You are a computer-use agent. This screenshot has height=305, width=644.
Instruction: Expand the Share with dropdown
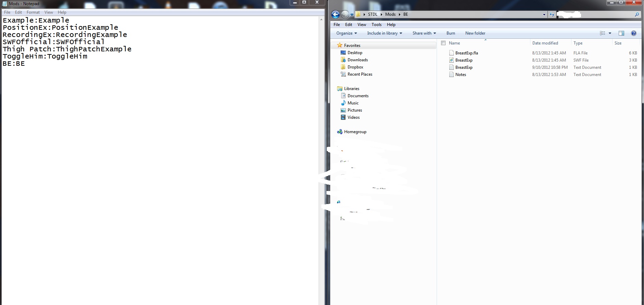pyautogui.click(x=424, y=33)
